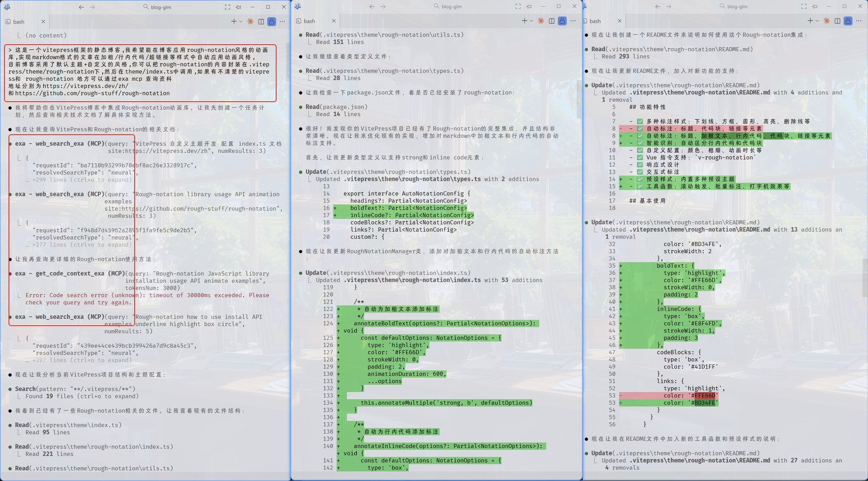868x481 pixels.
Task: Toggle fullscreen icon in the left window
Action: (x=227, y=7)
